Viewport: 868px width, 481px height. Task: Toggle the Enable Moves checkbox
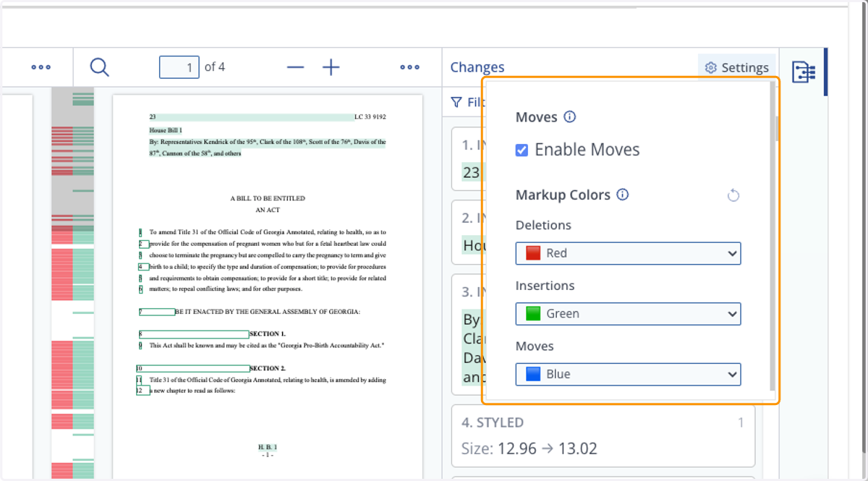(522, 150)
